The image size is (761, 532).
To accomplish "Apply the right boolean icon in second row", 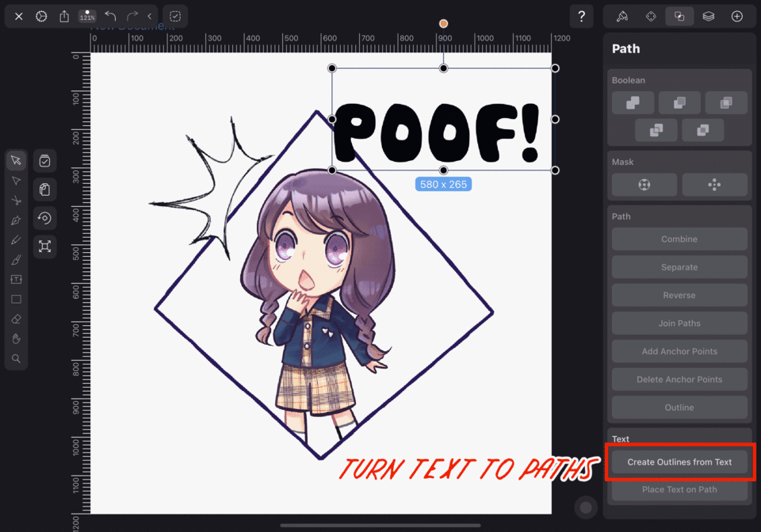I will 703,130.
